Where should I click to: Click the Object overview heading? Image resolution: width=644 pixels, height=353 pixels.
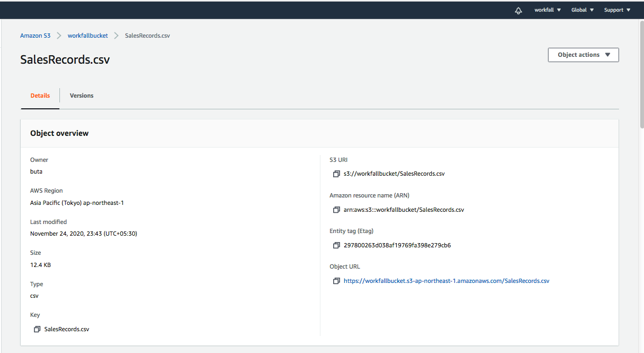click(x=59, y=133)
